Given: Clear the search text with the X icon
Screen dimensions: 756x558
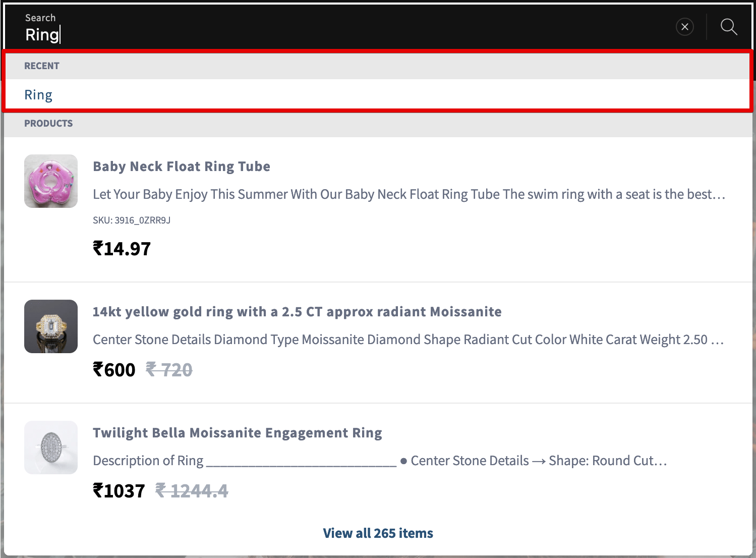Looking at the screenshot, I should click(x=685, y=27).
